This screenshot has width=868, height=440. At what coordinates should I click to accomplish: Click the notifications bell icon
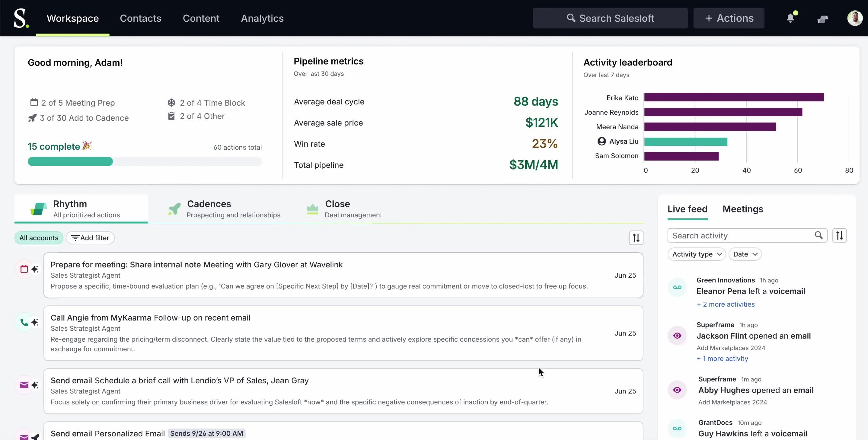tap(790, 18)
